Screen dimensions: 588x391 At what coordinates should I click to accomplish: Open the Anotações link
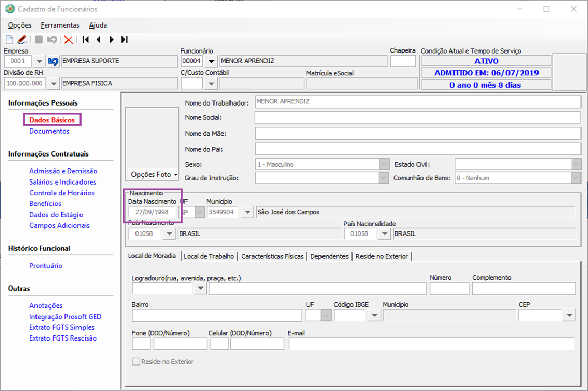[x=46, y=306]
